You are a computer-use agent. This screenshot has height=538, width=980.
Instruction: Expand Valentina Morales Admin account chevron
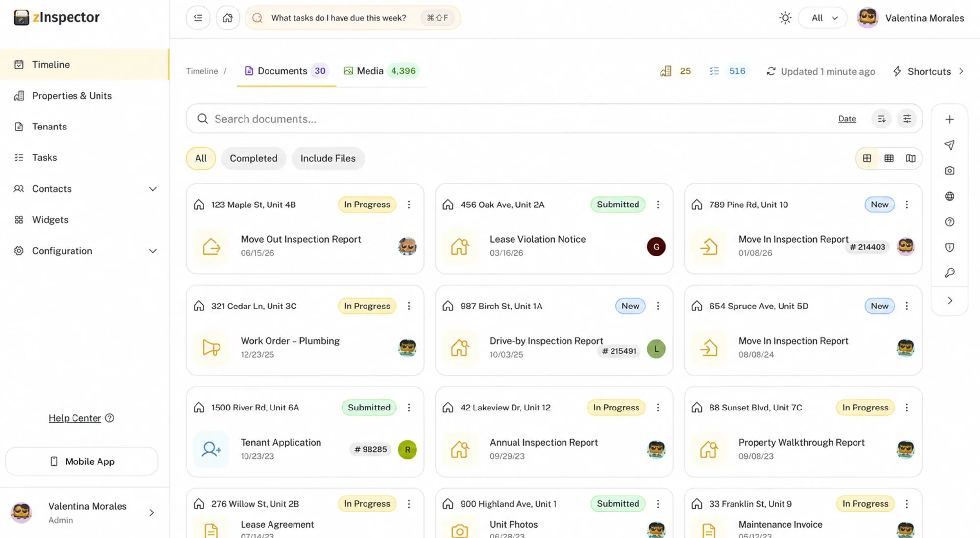152,512
